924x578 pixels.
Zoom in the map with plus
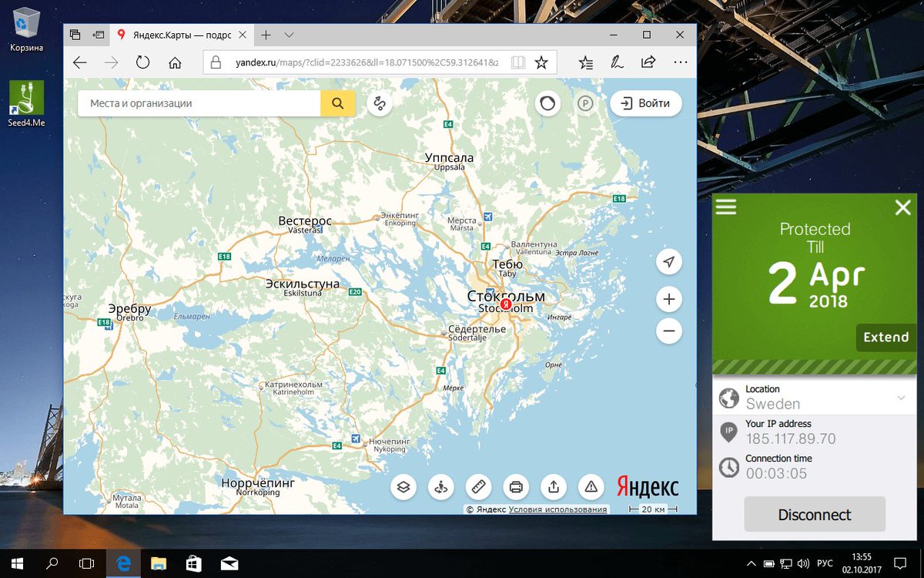[x=669, y=299]
